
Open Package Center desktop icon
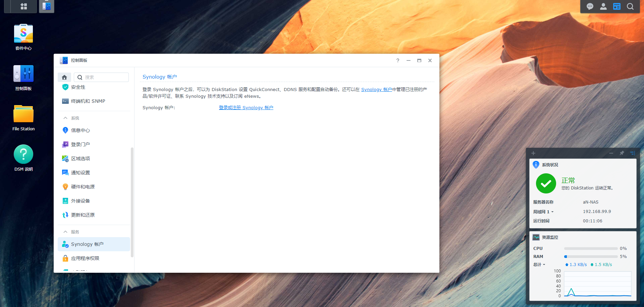tap(23, 37)
